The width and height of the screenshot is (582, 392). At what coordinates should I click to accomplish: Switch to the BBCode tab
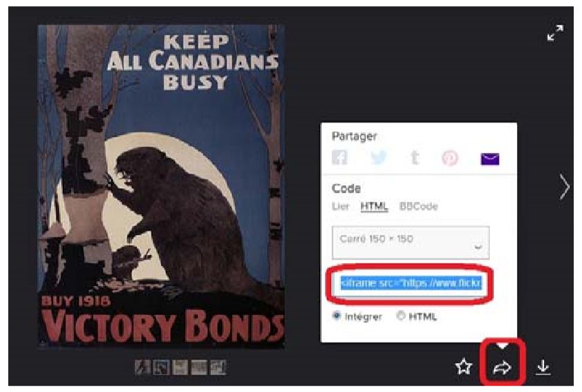pyautogui.click(x=418, y=206)
